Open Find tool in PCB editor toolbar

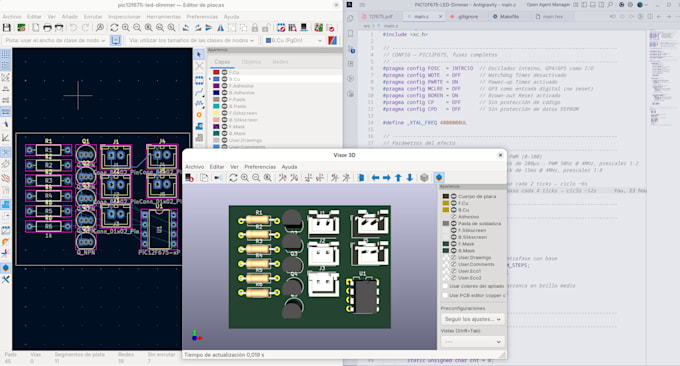(100, 28)
